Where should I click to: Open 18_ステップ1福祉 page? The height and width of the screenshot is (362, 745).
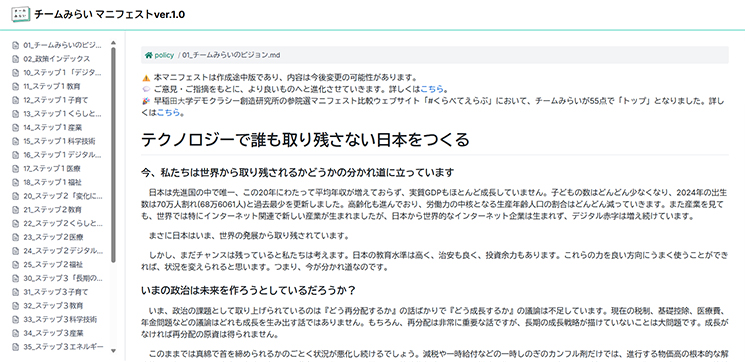pyautogui.click(x=53, y=182)
